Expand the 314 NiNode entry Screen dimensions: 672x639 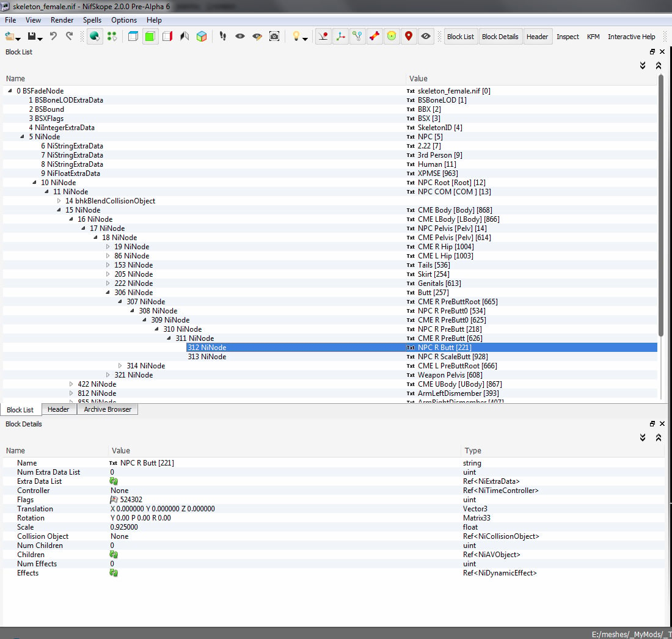tap(120, 366)
